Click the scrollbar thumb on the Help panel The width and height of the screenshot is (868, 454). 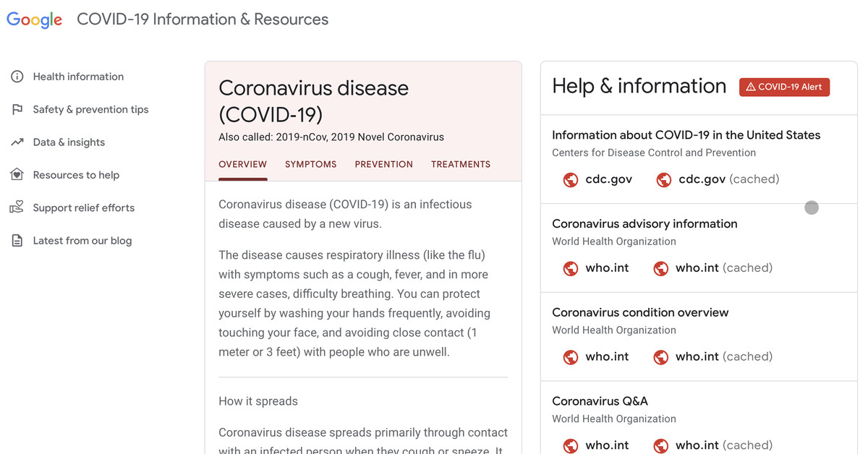click(x=811, y=207)
